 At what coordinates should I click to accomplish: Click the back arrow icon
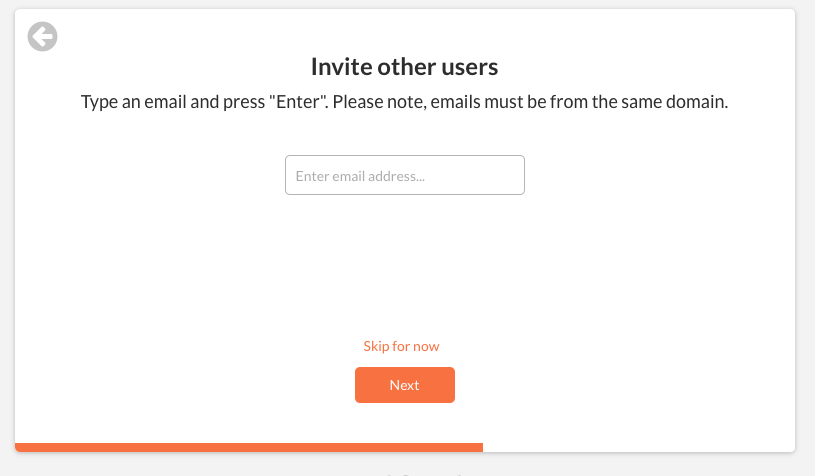(42, 37)
